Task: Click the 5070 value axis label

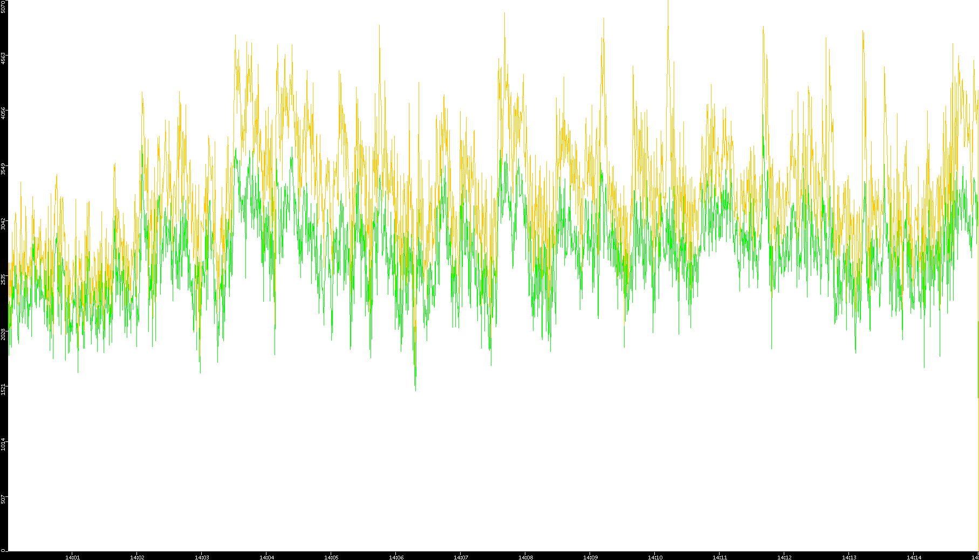Action: coord(3,6)
